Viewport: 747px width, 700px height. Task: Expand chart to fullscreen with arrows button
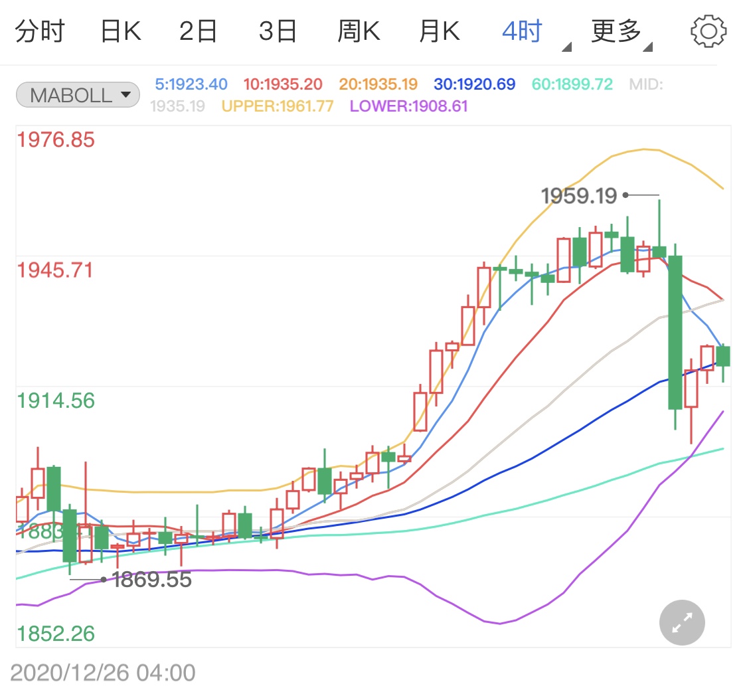tap(682, 622)
